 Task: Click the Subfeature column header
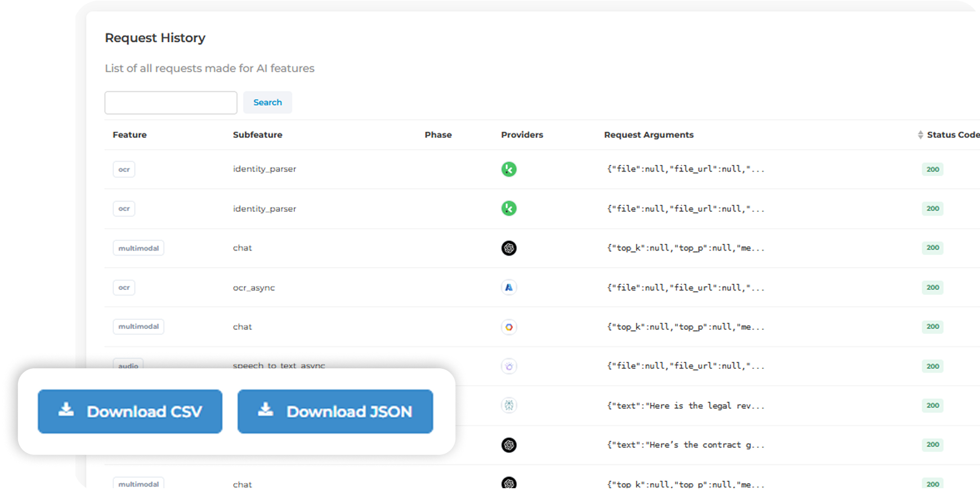coord(258,135)
